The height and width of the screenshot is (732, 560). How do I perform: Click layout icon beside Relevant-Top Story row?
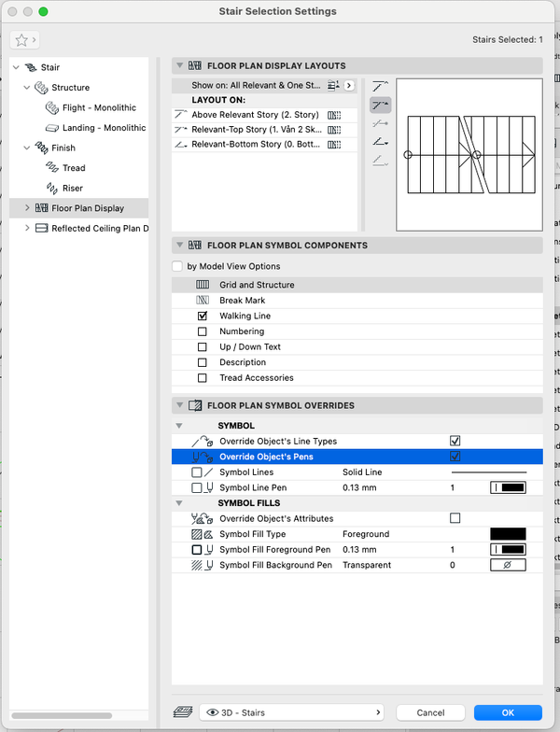click(x=334, y=129)
